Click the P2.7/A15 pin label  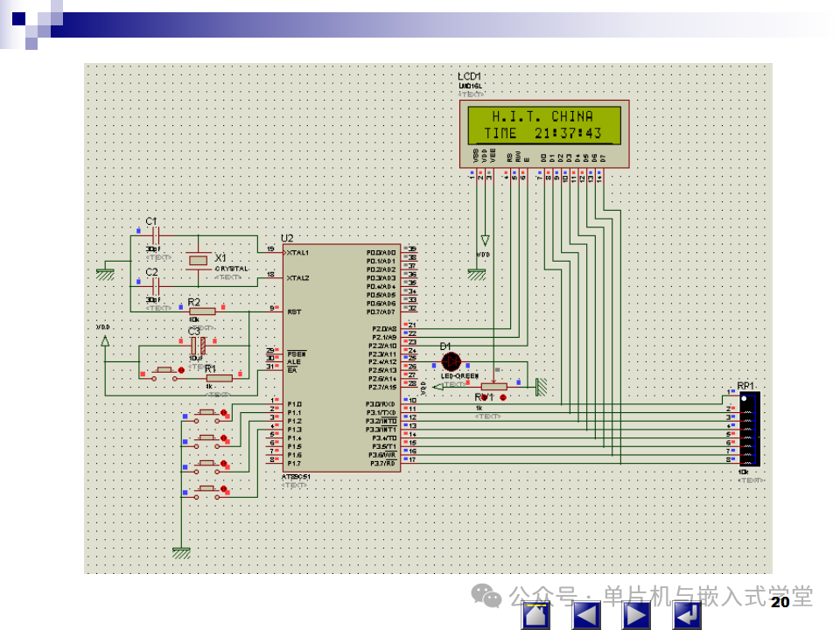[382, 387]
